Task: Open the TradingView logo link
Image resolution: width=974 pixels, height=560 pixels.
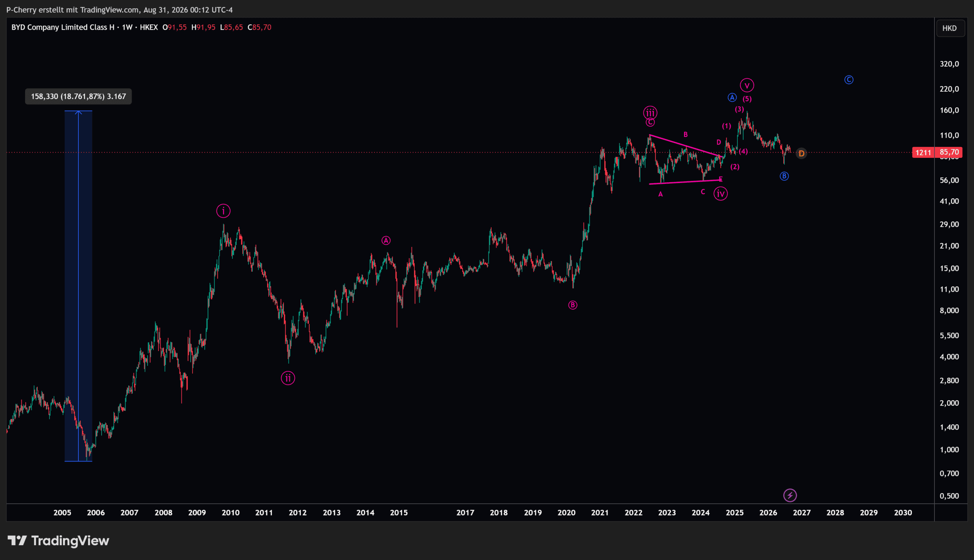Action: tap(59, 541)
